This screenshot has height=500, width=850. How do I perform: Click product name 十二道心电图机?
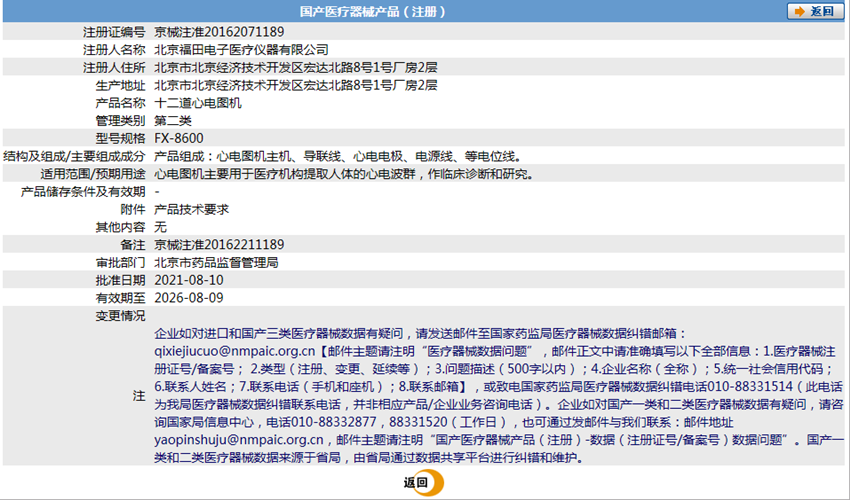pyautogui.click(x=197, y=103)
